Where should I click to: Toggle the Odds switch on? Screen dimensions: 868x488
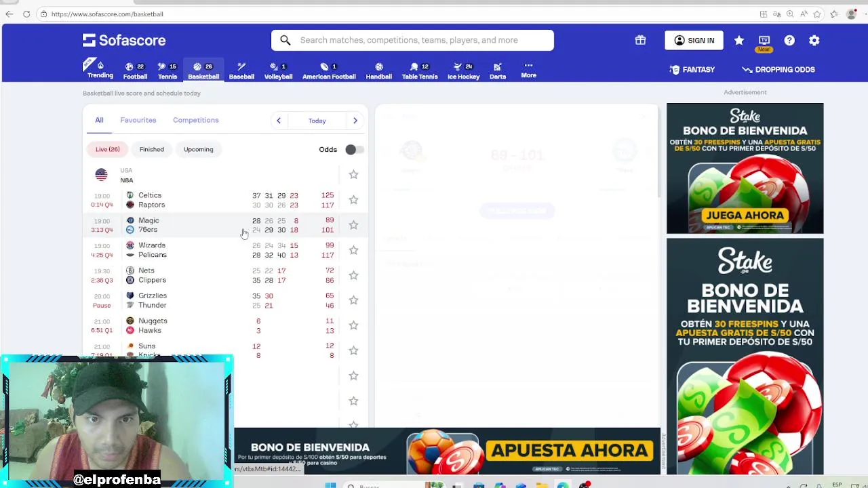[353, 149]
